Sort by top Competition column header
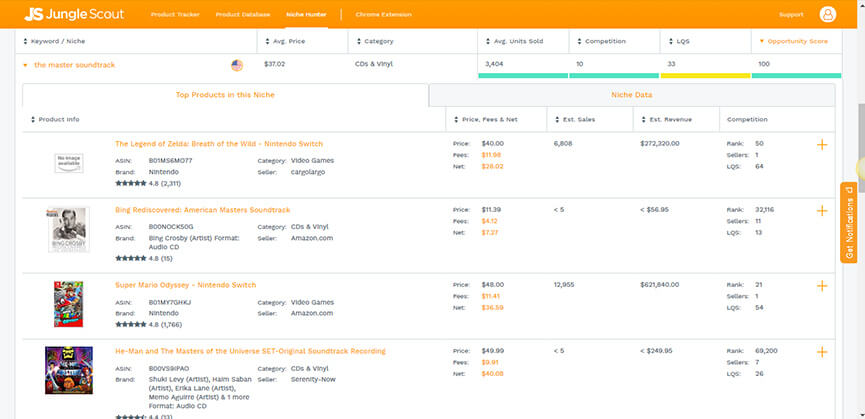Screen dimensions: 865x419 pyautogui.click(x=601, y=41)
